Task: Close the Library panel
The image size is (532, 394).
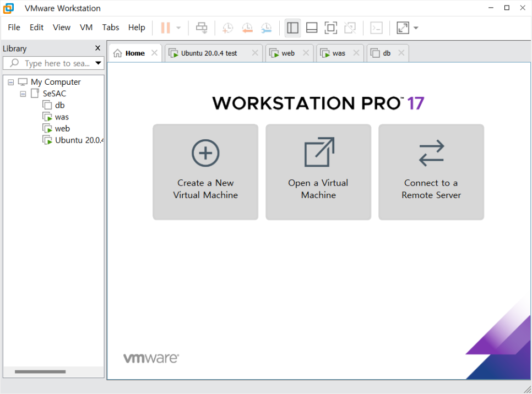Action: (97, 48)
